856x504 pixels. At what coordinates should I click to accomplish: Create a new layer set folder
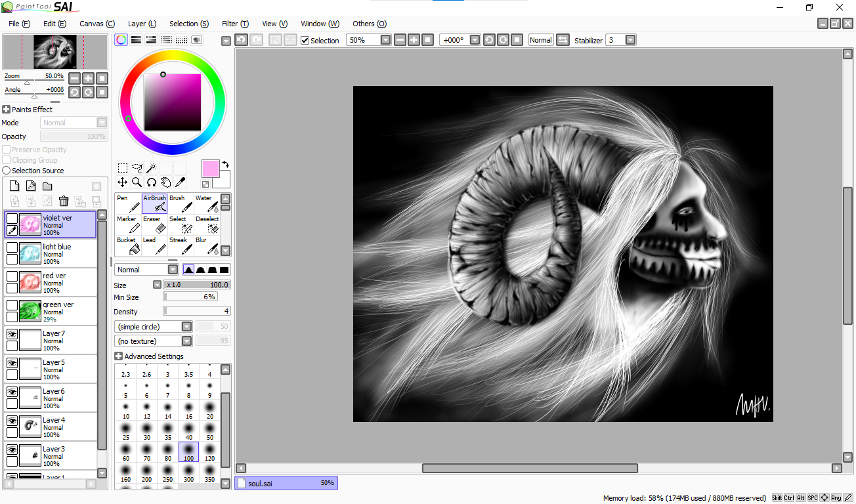47,186
